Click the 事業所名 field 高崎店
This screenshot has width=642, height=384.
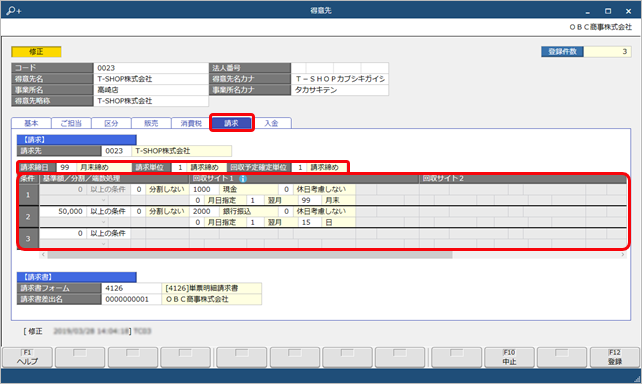[151, 90]
